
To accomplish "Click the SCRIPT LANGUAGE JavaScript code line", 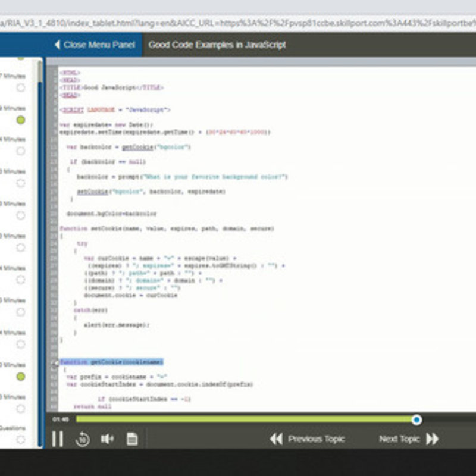I will tap(115, 110).
